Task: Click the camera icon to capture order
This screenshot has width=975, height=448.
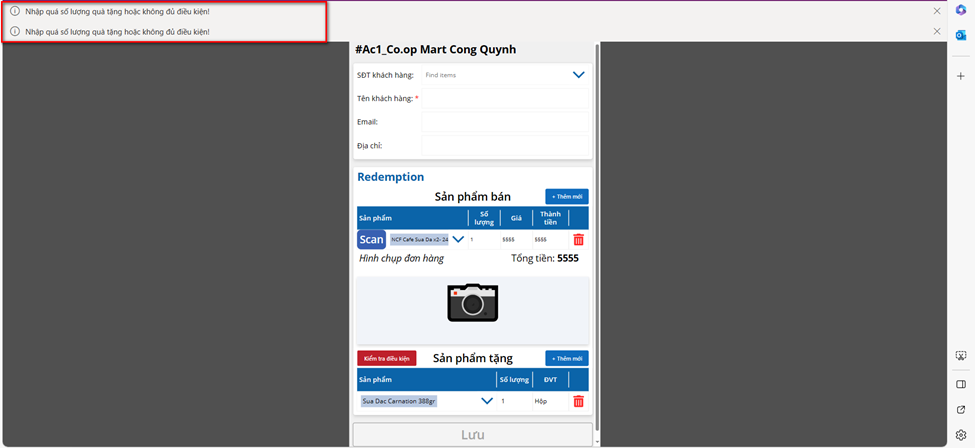Action: [x=473, y=302]
